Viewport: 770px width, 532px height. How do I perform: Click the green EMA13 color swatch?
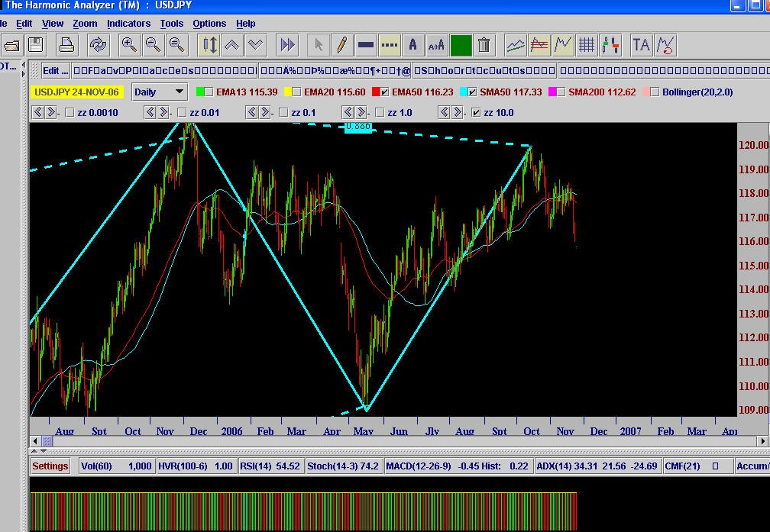pos(200,92)
